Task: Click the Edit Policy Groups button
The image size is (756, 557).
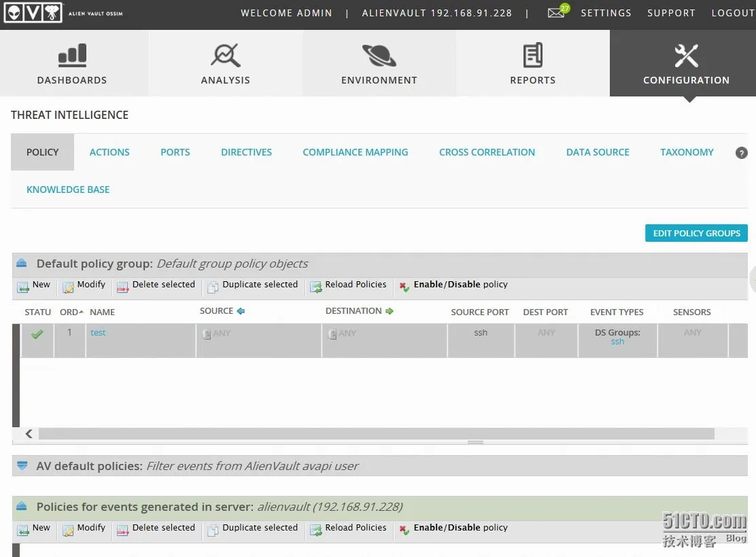Action: coord(696,233)
